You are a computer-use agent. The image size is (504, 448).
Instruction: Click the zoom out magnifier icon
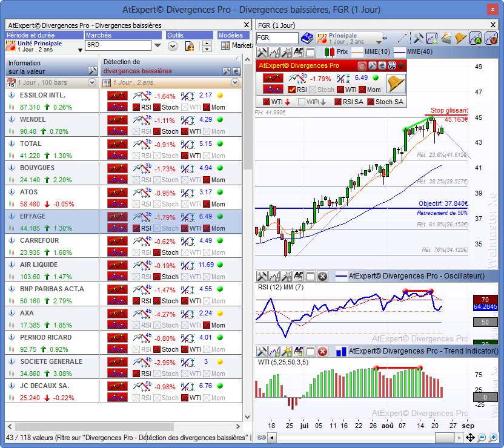[482, 437]
